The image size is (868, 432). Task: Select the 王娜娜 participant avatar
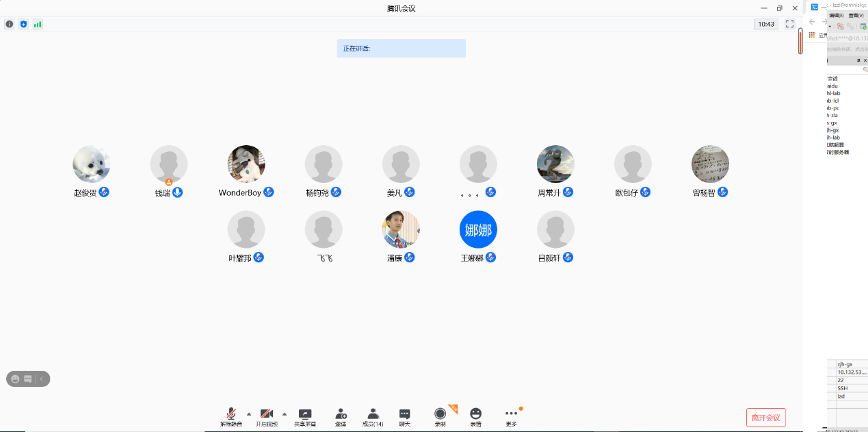pos(478,229)
